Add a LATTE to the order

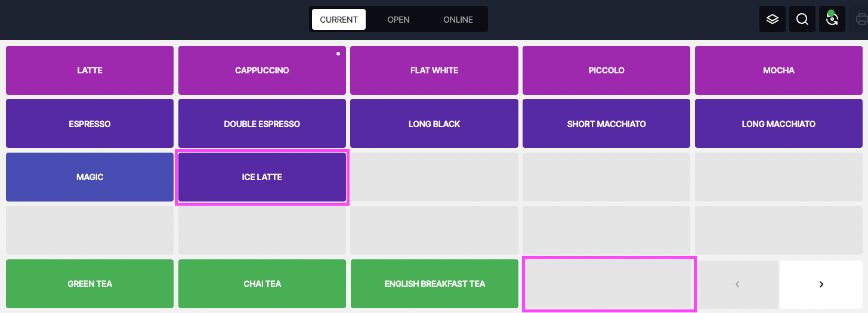[89, 70]
